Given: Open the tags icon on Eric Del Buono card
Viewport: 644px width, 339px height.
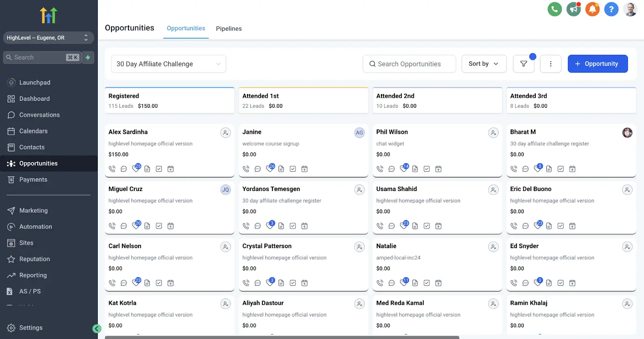Looking at the screenshot, I should pos(538,225).
